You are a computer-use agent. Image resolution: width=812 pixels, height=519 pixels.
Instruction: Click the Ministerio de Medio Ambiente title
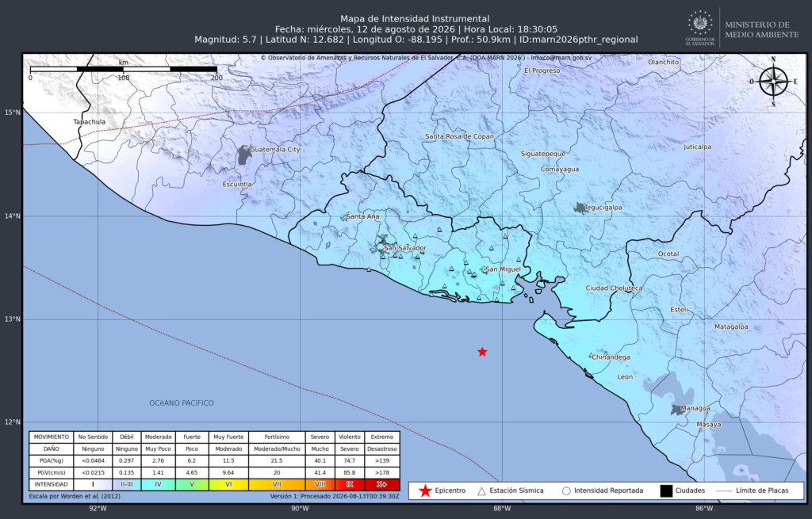762,29
